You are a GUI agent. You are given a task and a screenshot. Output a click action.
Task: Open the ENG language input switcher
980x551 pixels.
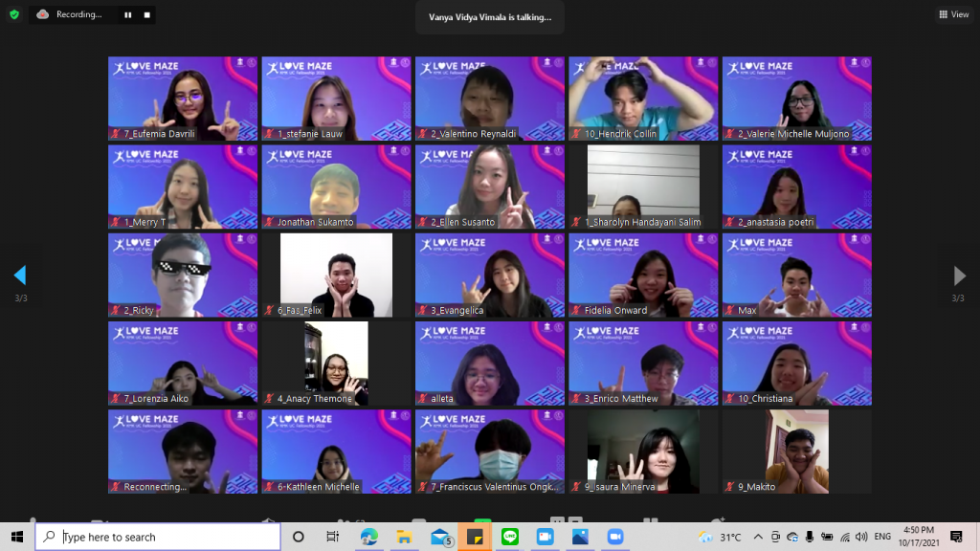tap(882, 537)
